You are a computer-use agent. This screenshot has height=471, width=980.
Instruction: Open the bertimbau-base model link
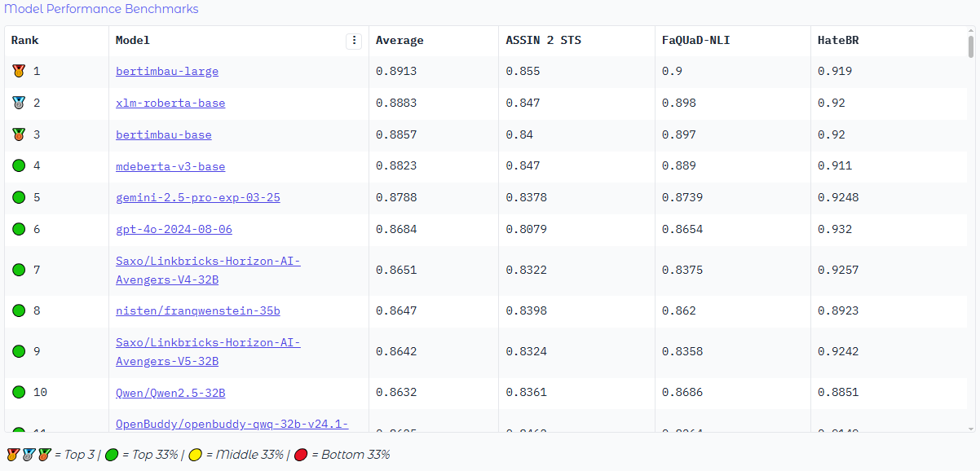(x=164, y=134)
